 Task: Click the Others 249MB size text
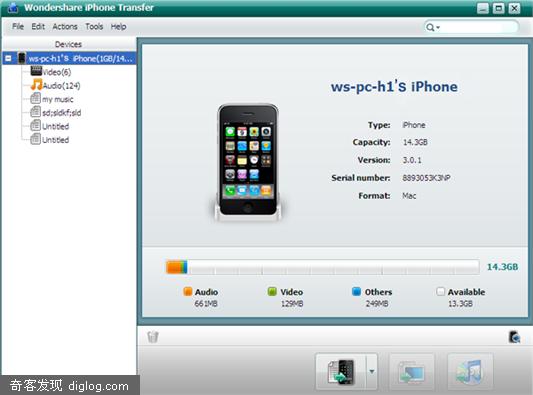coord(377,304)
